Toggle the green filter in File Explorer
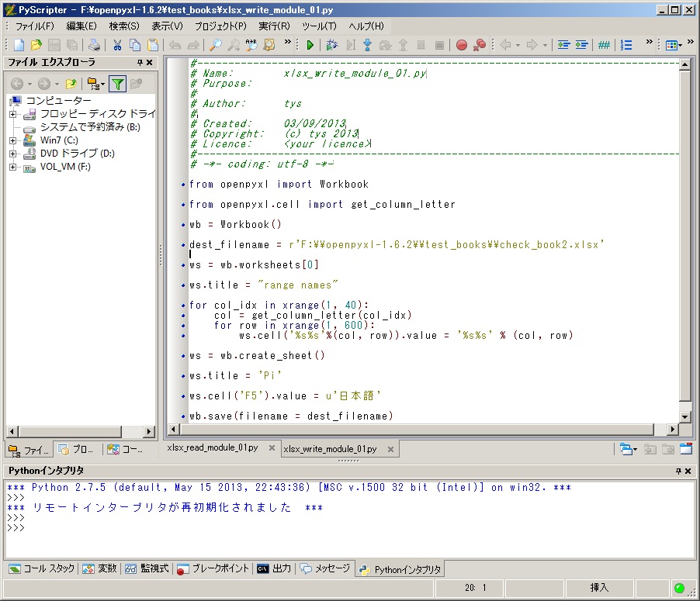700x601 pixels. [x=117, y=84]
